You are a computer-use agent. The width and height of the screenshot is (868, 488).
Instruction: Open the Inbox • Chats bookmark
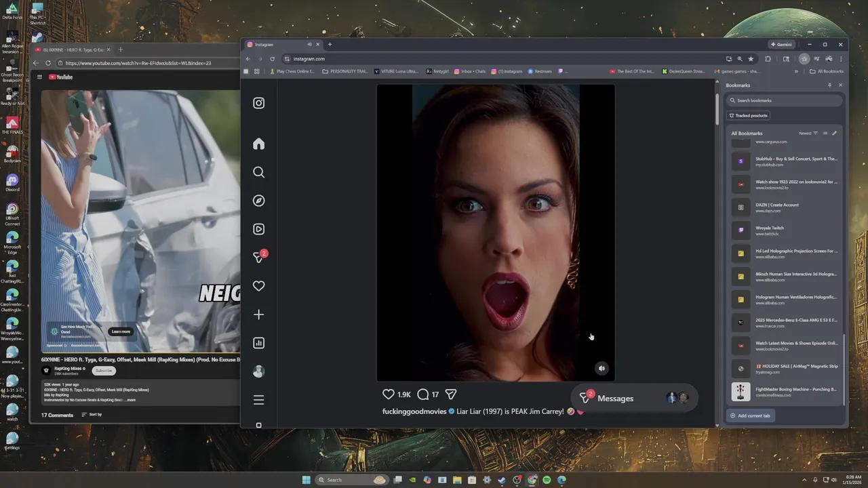click(470, 71)
